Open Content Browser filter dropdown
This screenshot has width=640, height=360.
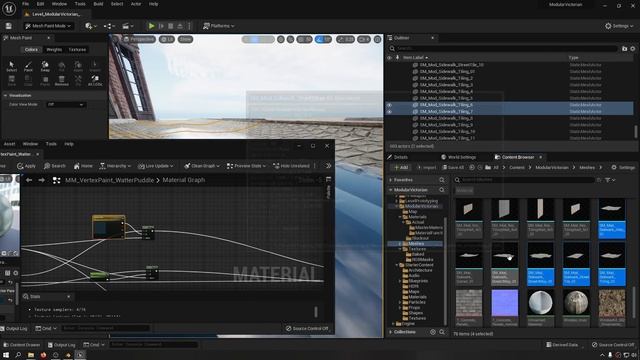coord(610,180)
